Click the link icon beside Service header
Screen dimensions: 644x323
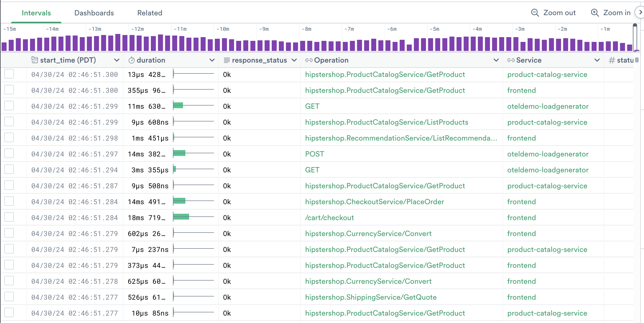pos(511,60)
